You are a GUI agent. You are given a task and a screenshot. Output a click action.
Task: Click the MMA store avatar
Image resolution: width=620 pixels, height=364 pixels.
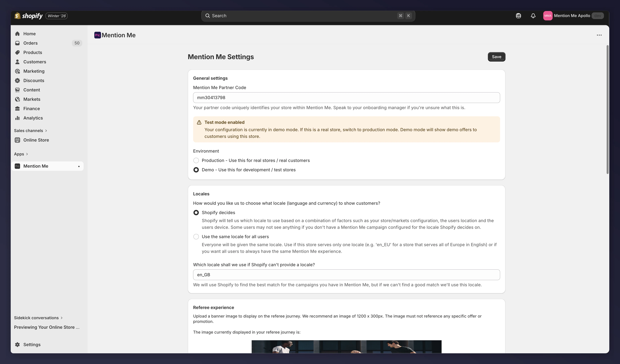click(548, 16)
